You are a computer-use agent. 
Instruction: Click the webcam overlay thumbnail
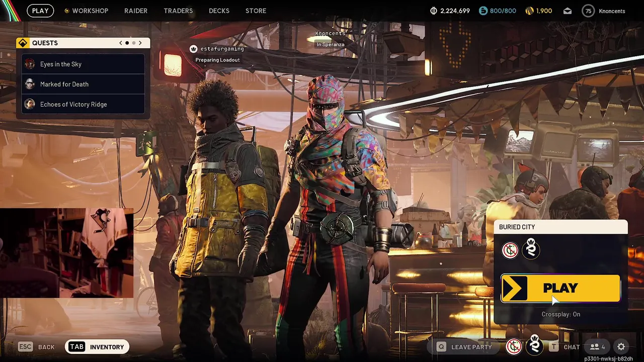pyautogui.click(x=67, y=253)
